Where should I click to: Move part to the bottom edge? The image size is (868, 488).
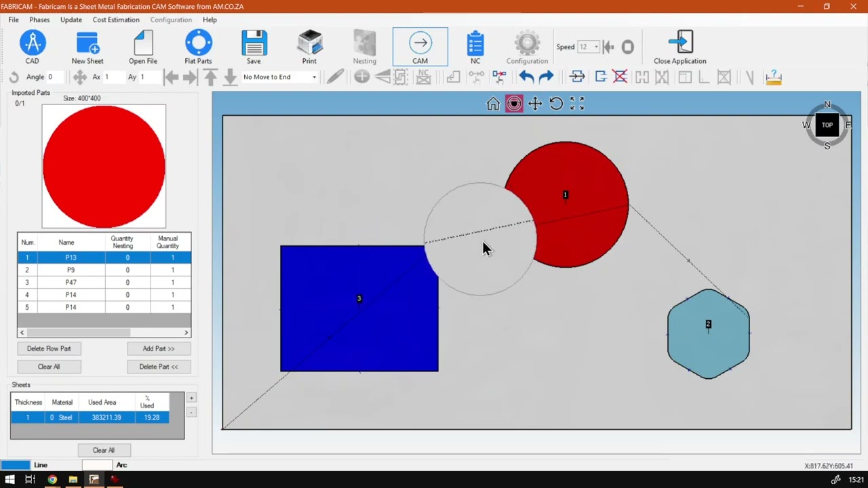pos(230,77)
